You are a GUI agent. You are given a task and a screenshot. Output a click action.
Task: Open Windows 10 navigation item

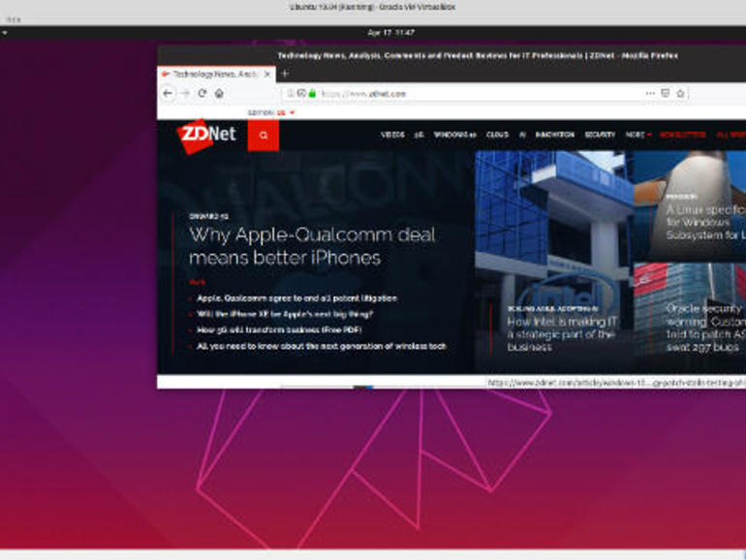(x=454, y=135)
